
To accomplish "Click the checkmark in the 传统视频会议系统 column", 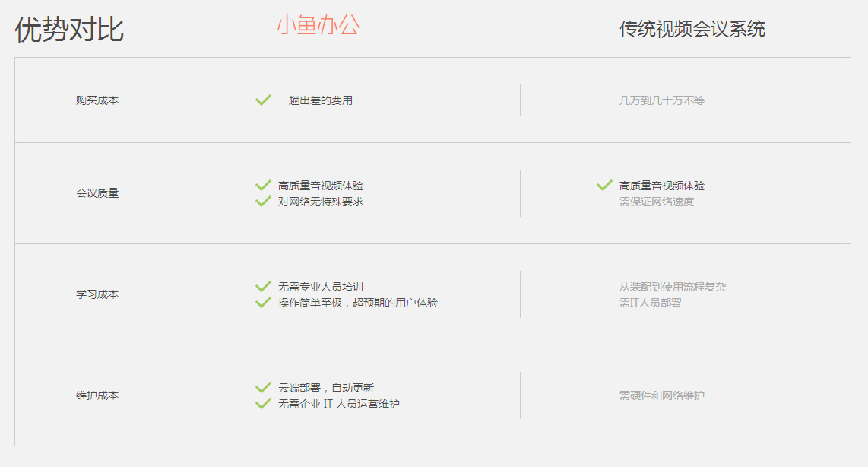I will coord(604,185).
